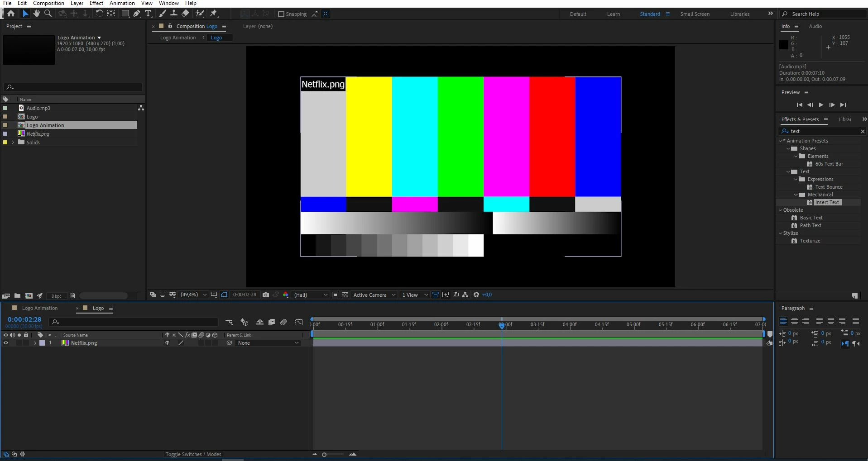The image size is (868, 461).
Task: Select the Selection arrow tool
Action: point(25,14)
